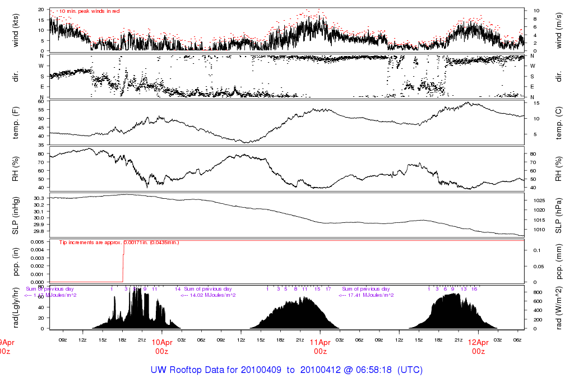Click the "rad(Lgly/hr)" axis label
Image resolution: width=574 pixels, height=392 pixels.
coord(15,308)
